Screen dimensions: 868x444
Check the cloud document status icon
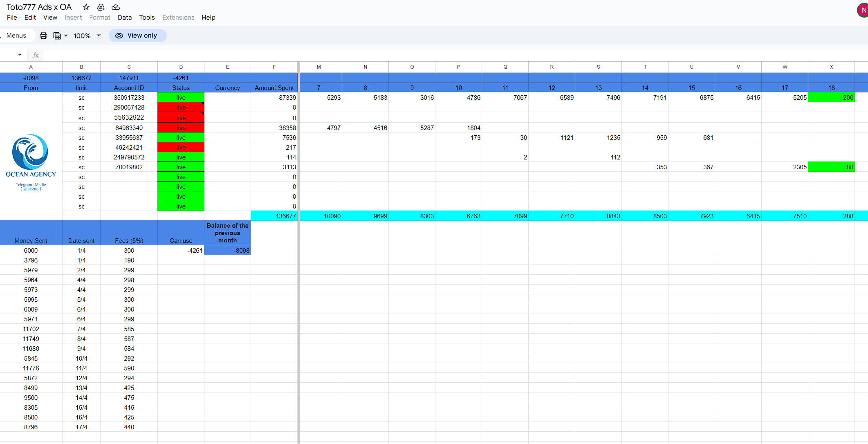116,7
